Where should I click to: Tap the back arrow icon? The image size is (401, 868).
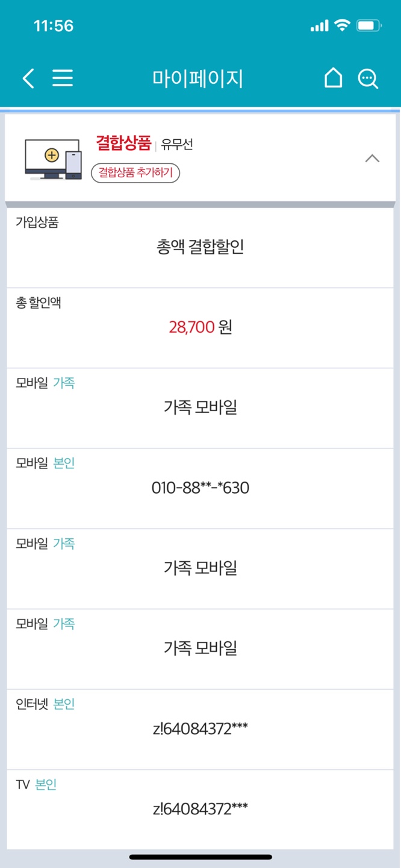point(28,78)
